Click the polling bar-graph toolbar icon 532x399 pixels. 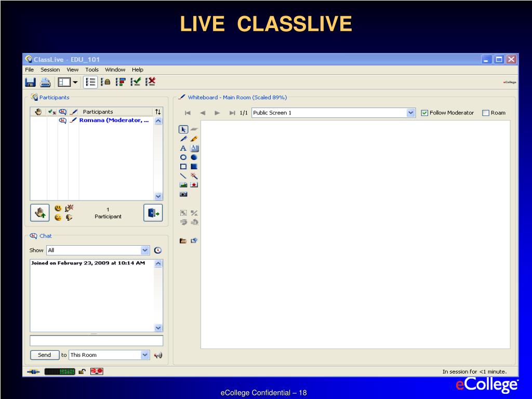(x=121, y=82)
